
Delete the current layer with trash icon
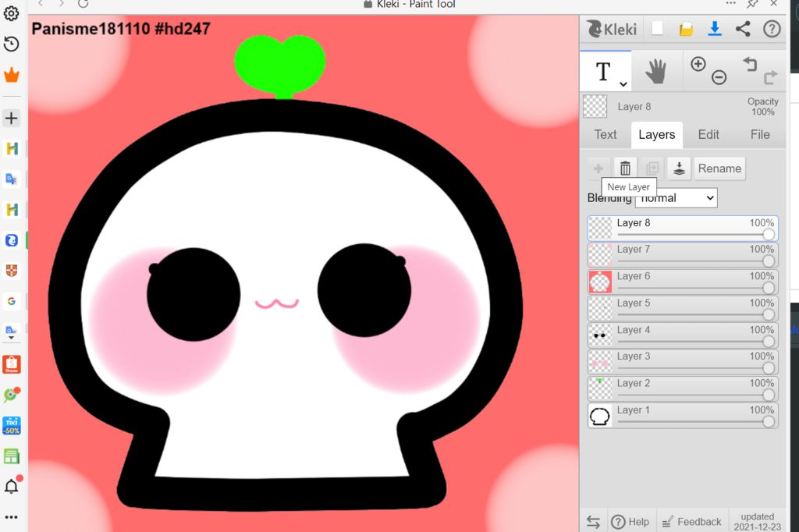[625, 168]
